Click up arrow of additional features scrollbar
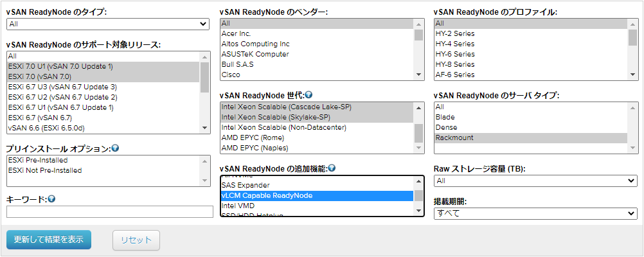This screenshot has height=257, width=644. (418, 181)
